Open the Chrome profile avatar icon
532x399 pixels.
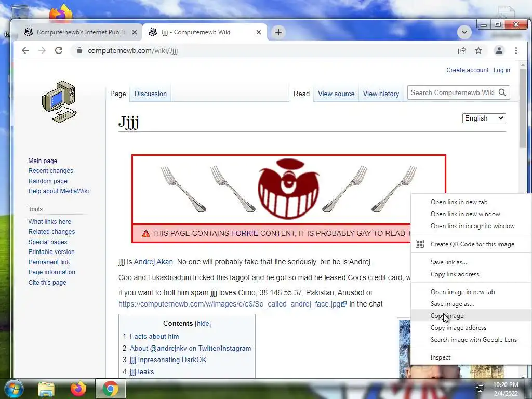pos(499,50)
